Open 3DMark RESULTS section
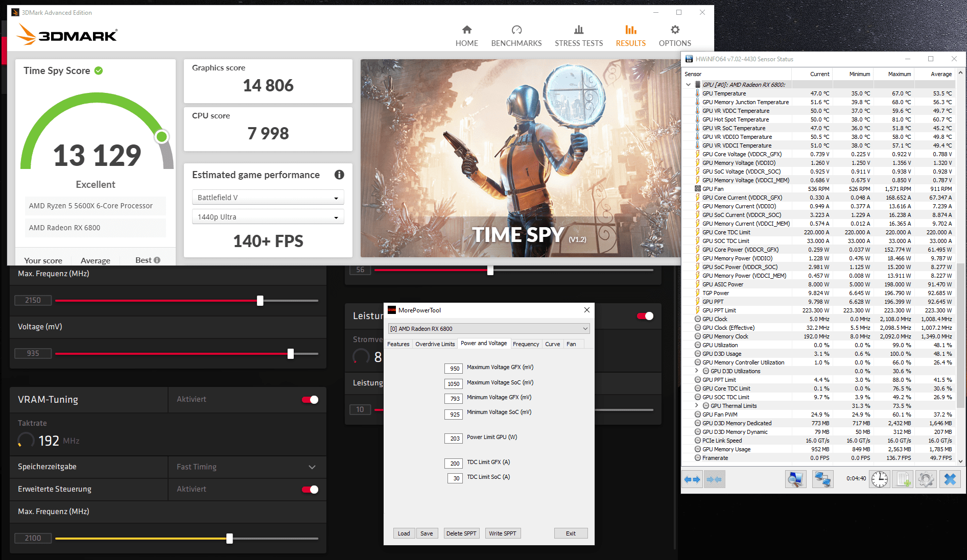The width and height of the screenshot is (967, 560). (631, 36)
